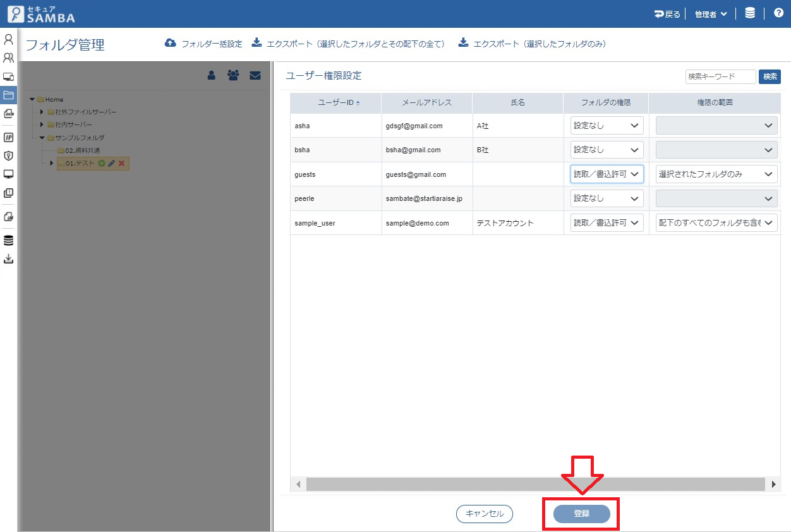
Task: Click the single-user icon above folder tree
Action: pyautogui.click(x=212, y=75)
